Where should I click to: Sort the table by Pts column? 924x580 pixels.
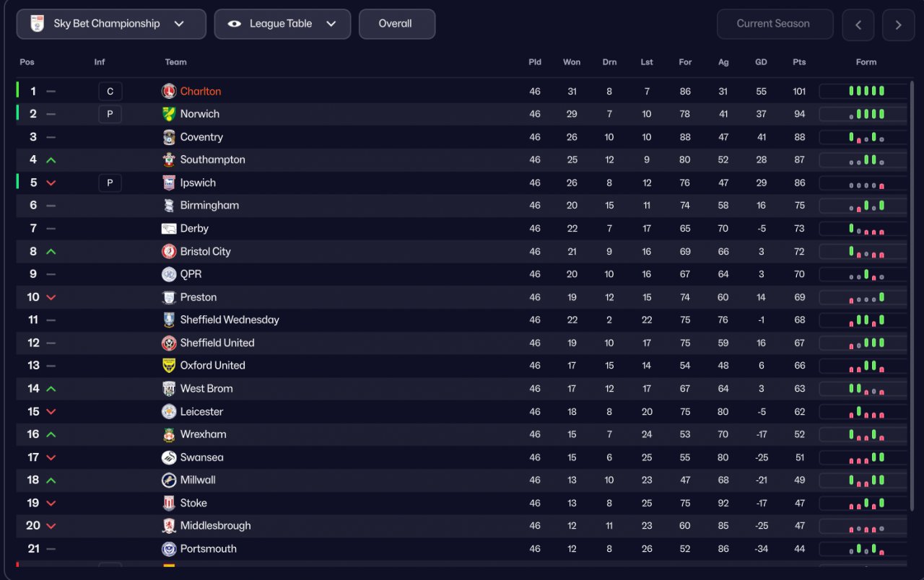tap(799, 62)
